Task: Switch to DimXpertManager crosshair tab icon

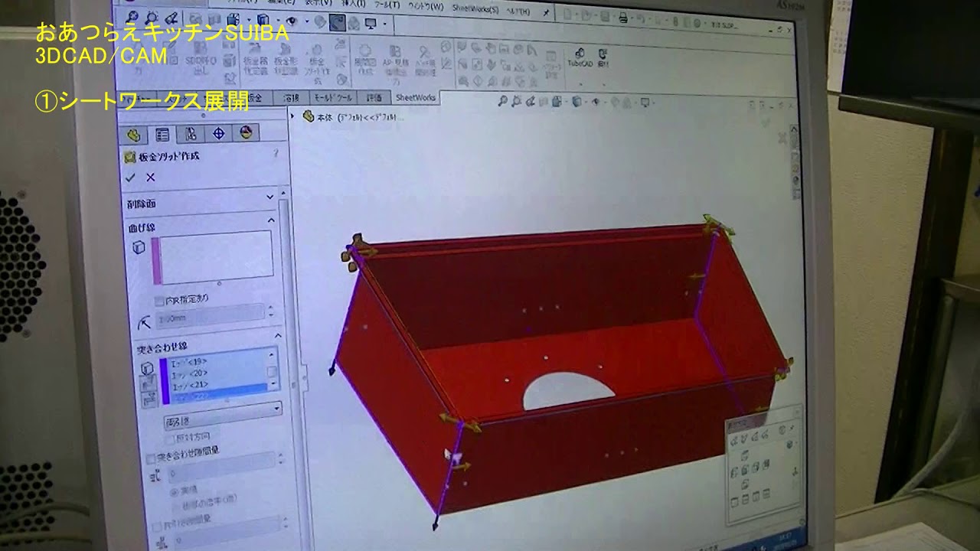Action: (218, 134)
